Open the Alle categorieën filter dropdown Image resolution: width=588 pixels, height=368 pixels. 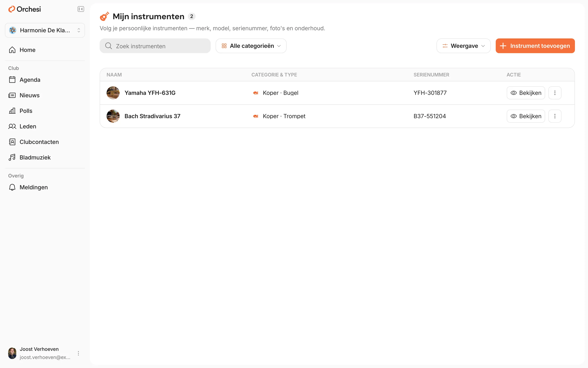click(x=251, y=46)
